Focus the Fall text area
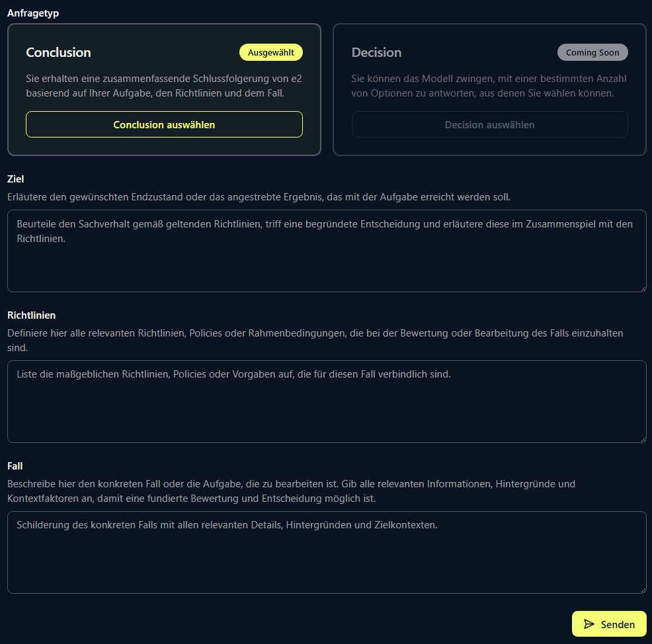The width and height of the screenshot is (652, 644). (327, 552)
